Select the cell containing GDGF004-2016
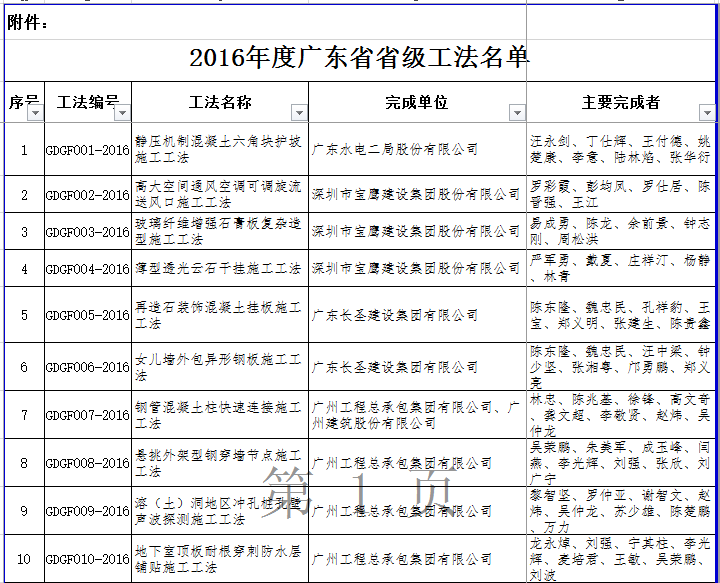720x583 pixels. pyautogui.click(x=88, y=269)
